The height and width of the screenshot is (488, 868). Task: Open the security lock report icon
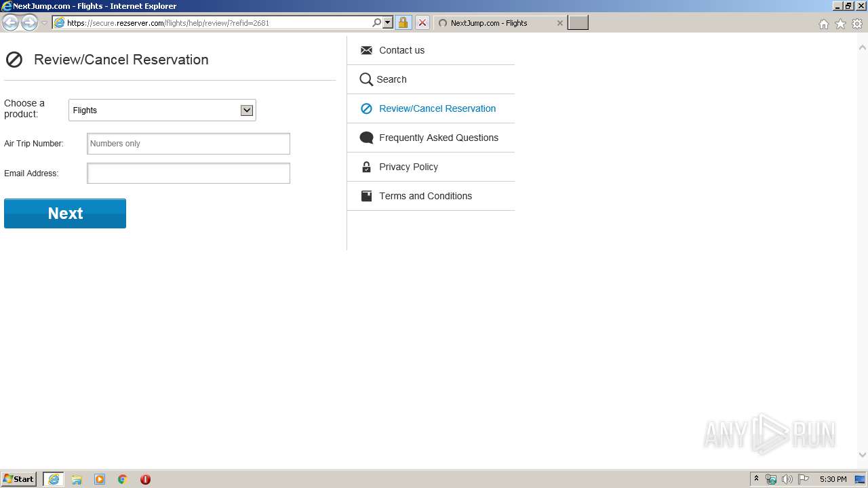click(x=403, y=22)
